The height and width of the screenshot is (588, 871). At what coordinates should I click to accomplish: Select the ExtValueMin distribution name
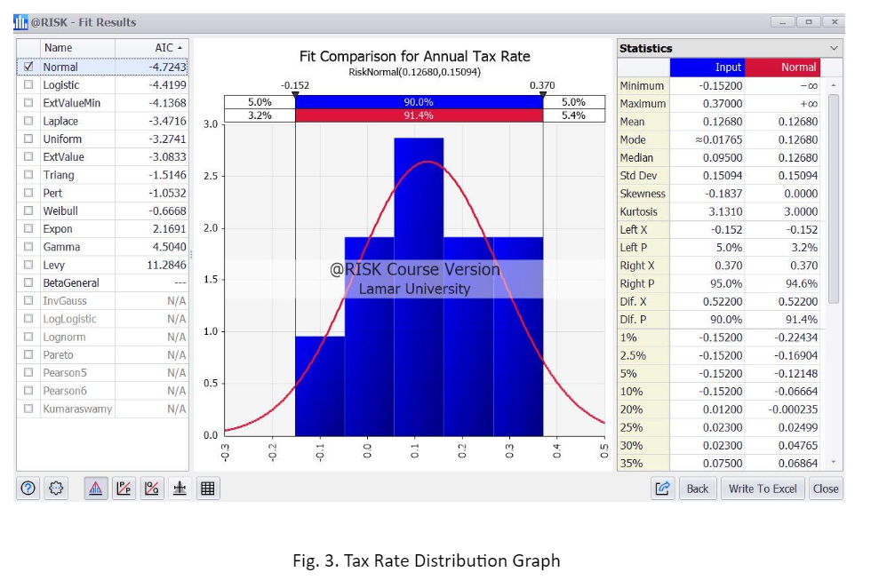(71, 102)
